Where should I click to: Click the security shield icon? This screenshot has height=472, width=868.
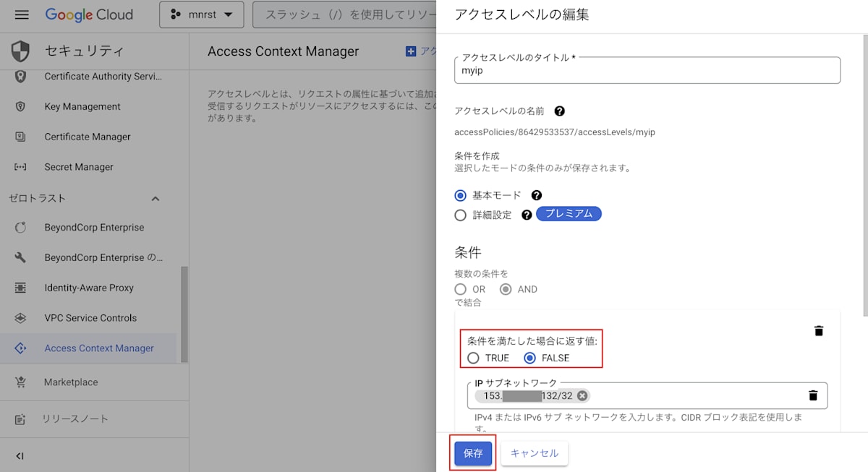click(20, 51)
